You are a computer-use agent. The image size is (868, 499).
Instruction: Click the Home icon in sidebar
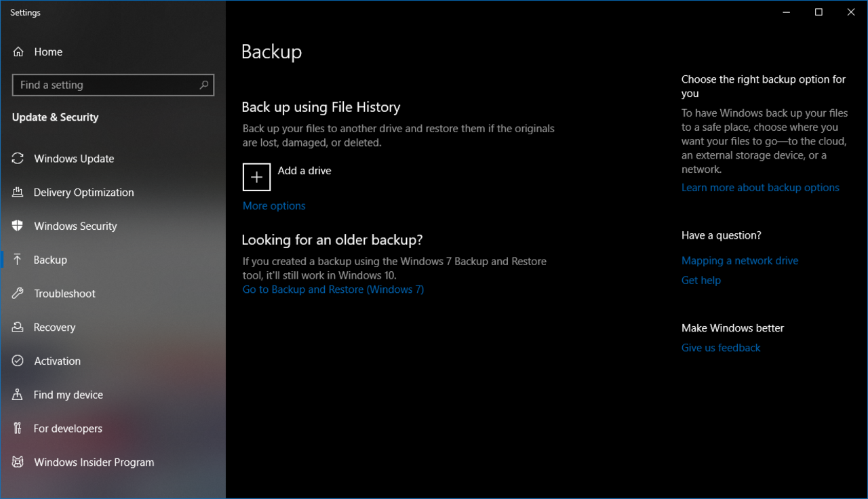click(18, 52)
